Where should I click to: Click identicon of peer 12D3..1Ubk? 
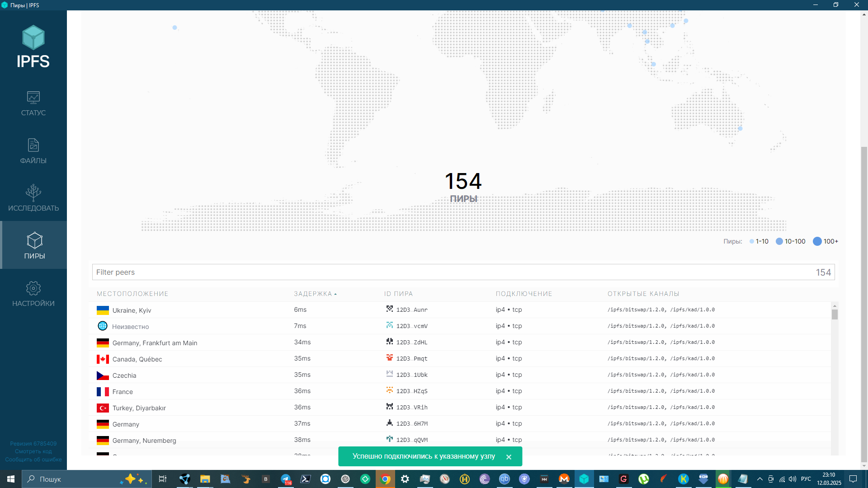390,374
